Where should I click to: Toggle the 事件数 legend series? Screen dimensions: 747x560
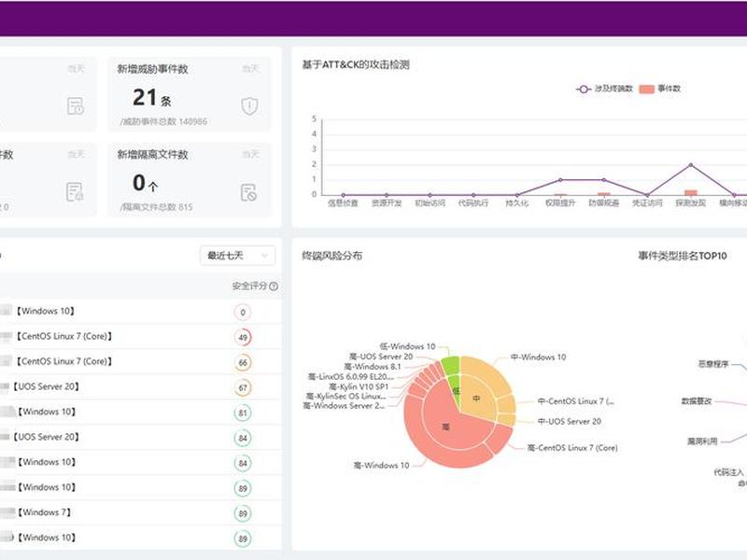660,89
